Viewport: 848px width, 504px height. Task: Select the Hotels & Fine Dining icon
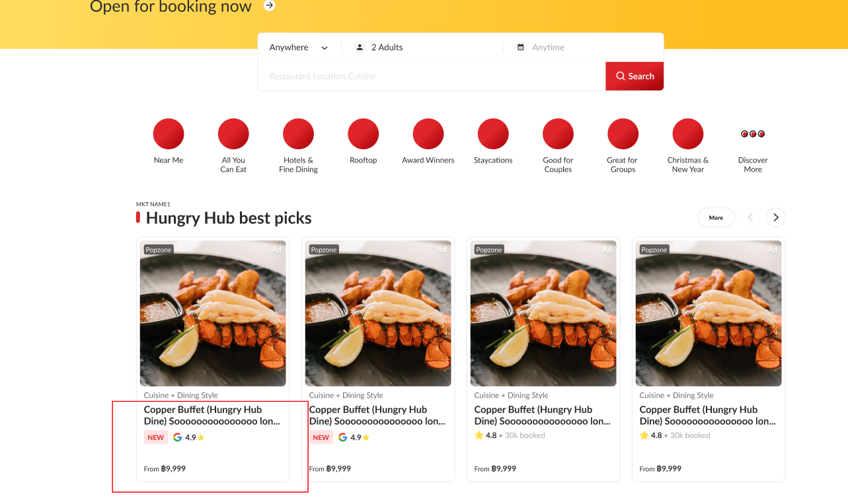(x=298, y=134)
